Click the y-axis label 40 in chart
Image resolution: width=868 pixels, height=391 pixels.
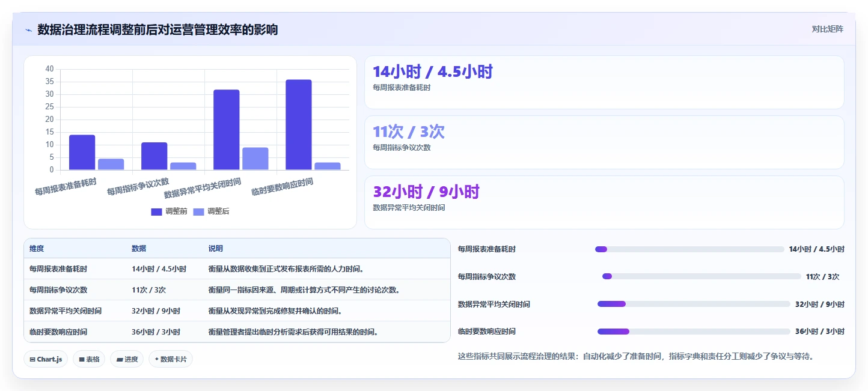(49, 69)
